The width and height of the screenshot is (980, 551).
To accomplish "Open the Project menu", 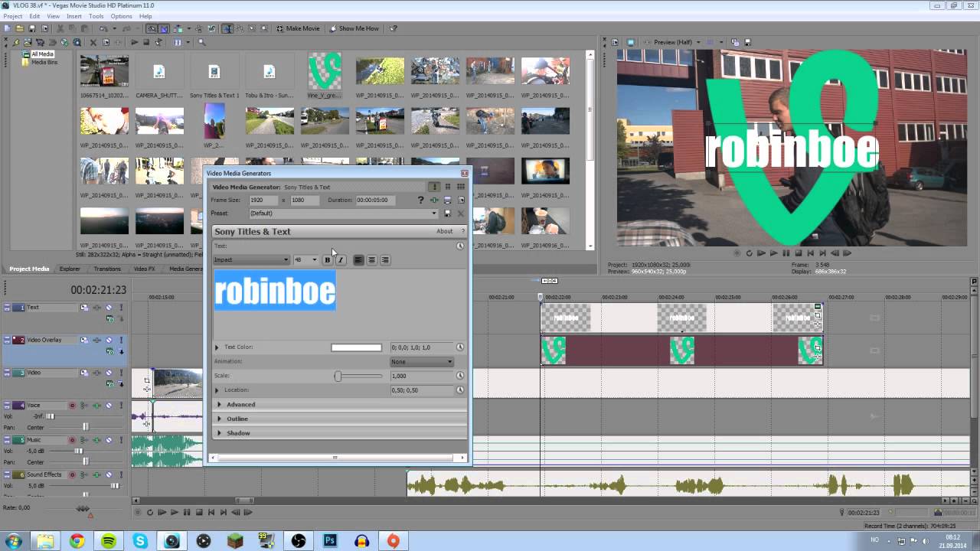I will tap(12, 16).
